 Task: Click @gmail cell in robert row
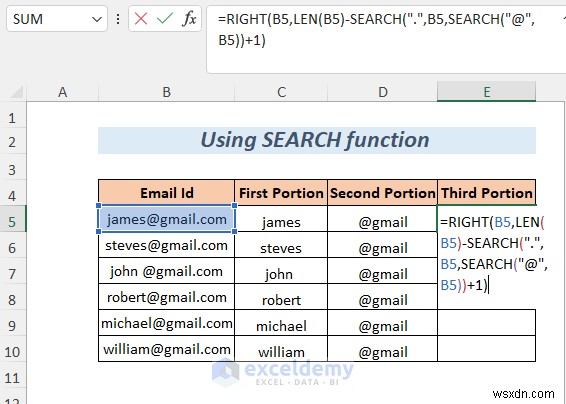(x=383, y=297)
